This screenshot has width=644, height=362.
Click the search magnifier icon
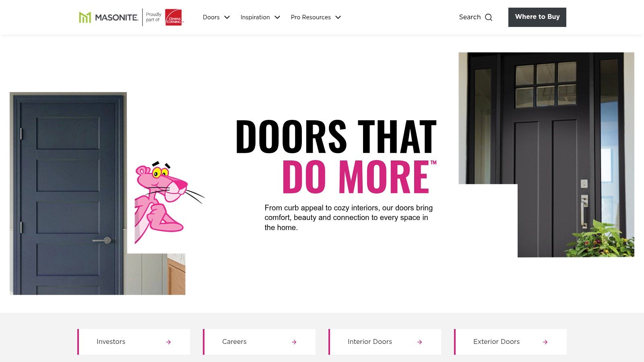coord(489,17)
